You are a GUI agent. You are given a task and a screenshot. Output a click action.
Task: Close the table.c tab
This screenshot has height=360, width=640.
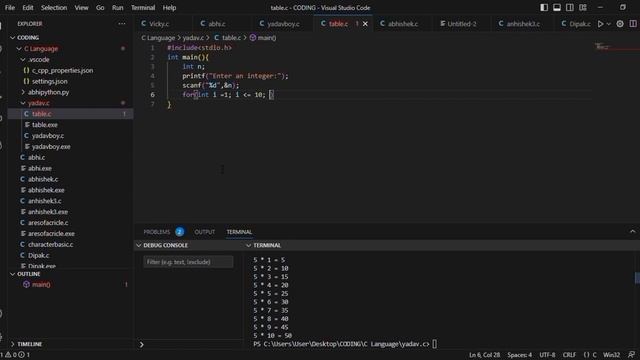click(365, 24)
